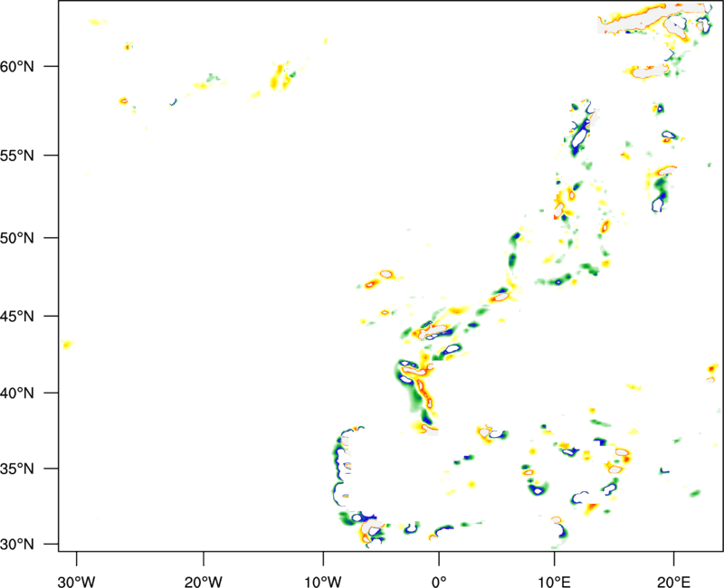The width and height of the screenshot is (724, 588).
Task: Click the 55°N latitude label
Action: point(17,156)
